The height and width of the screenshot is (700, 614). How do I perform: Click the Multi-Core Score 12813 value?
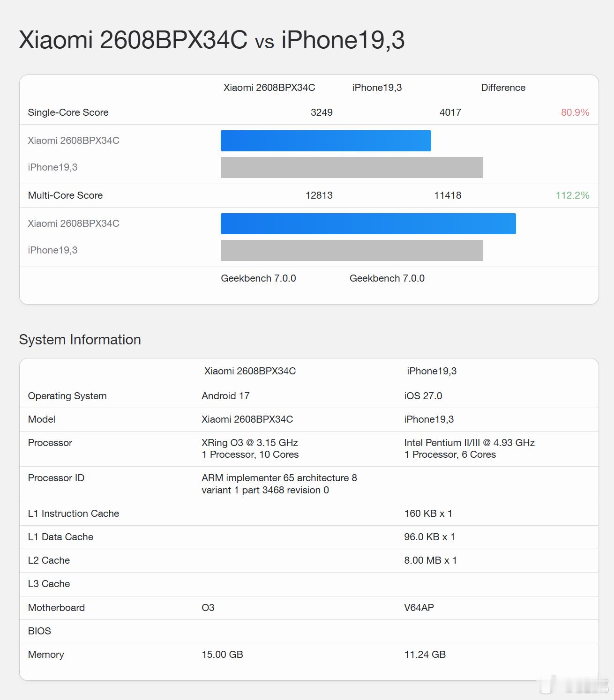[x=319, y=195]
